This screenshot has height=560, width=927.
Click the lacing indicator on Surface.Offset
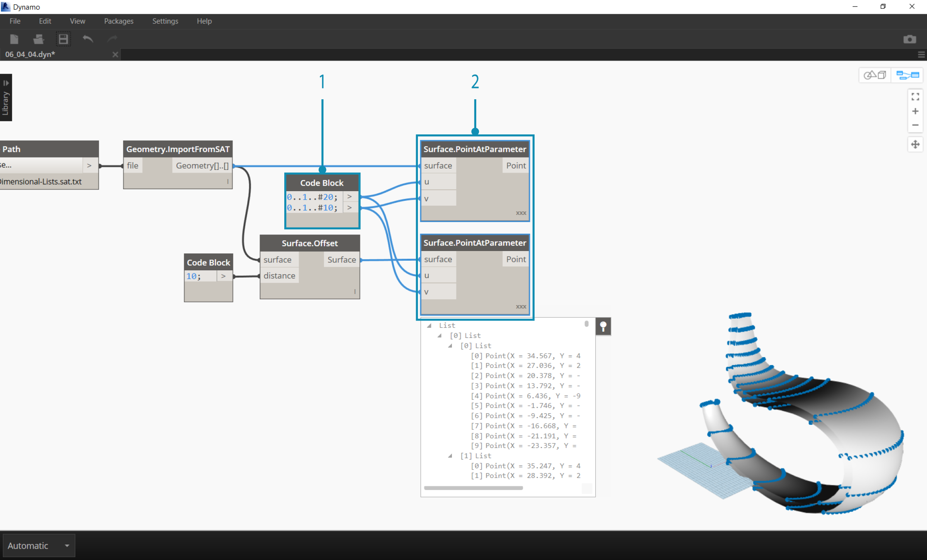point(355,292)
